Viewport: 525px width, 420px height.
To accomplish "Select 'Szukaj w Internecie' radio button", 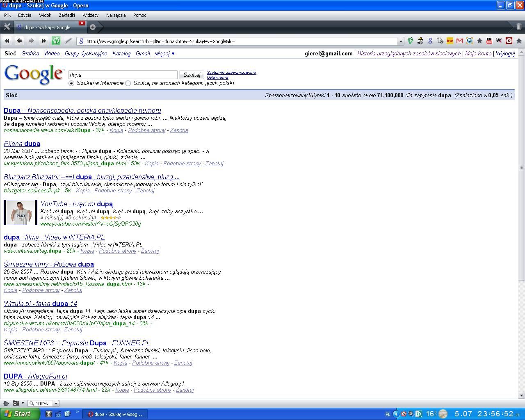I will 72,83.
